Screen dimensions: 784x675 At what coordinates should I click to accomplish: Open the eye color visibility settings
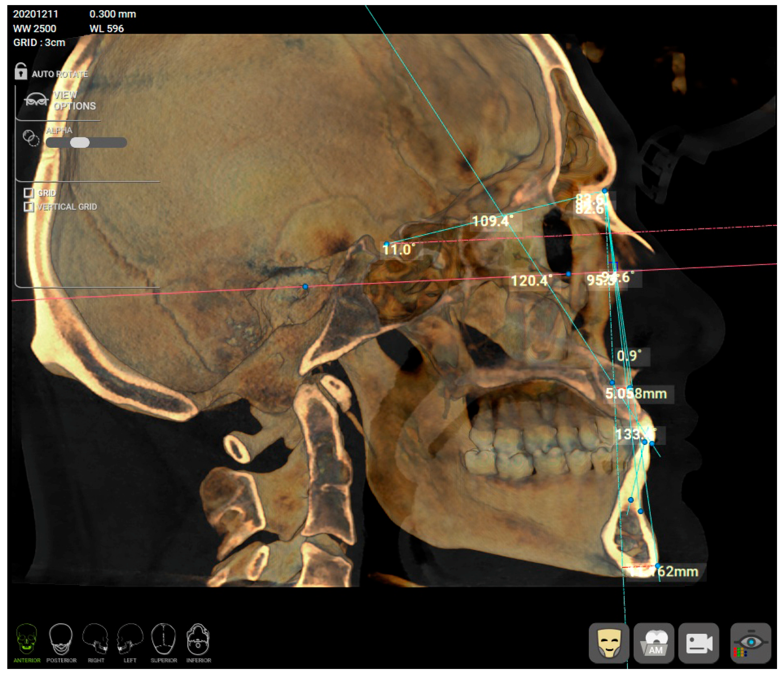pos(750,643)
